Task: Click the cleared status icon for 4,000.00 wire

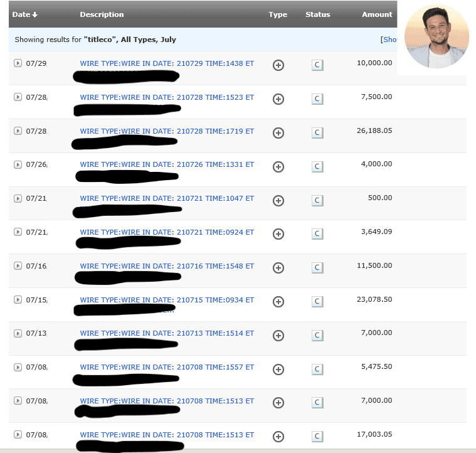Action: pyautogui.click(x=317, y=167)
